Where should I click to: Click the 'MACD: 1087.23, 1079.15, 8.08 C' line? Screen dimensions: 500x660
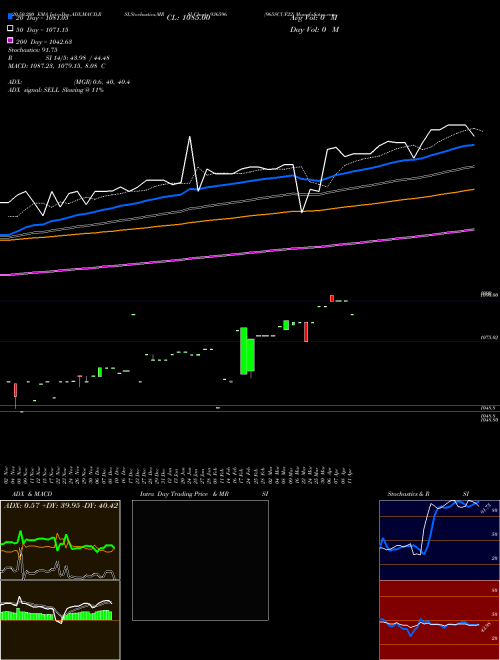56,66
